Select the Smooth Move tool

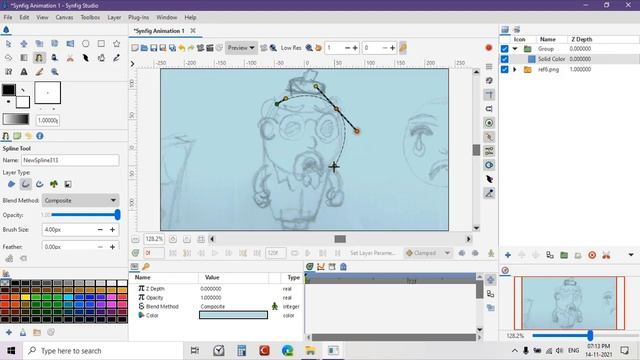point(24,44)
